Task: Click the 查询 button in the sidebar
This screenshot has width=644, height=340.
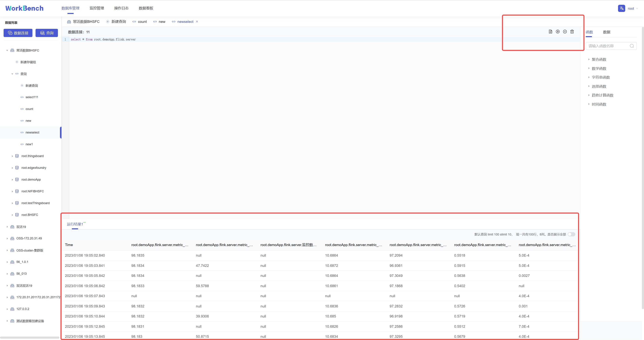Action: (46, 33)
